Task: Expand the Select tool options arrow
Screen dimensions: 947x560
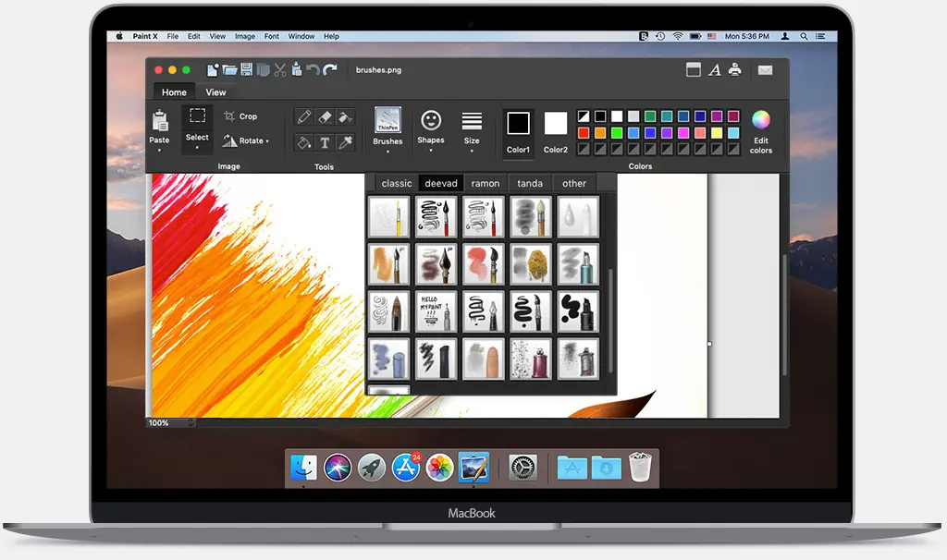Action: (x=197, y=146)
